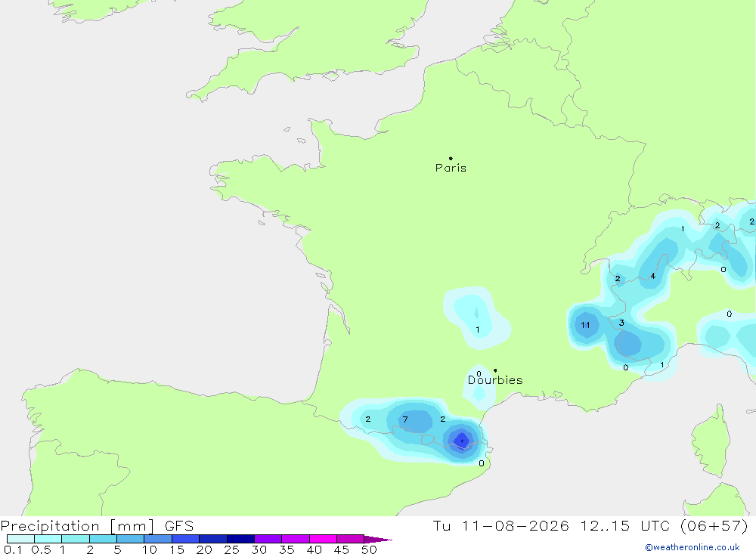Click the GFS model label
This screenshot has height=554, width=756.
coord(179,526)
